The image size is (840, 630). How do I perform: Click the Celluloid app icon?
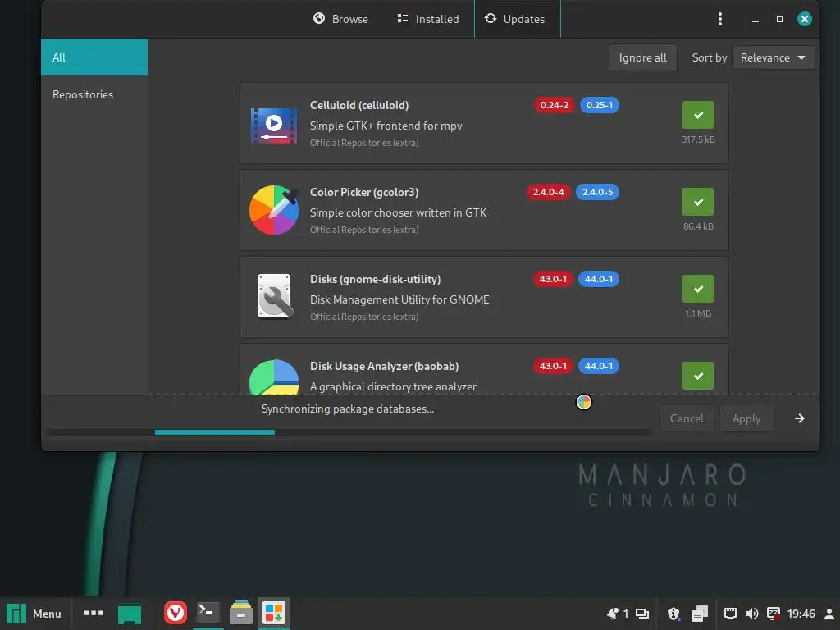(274, 124)
